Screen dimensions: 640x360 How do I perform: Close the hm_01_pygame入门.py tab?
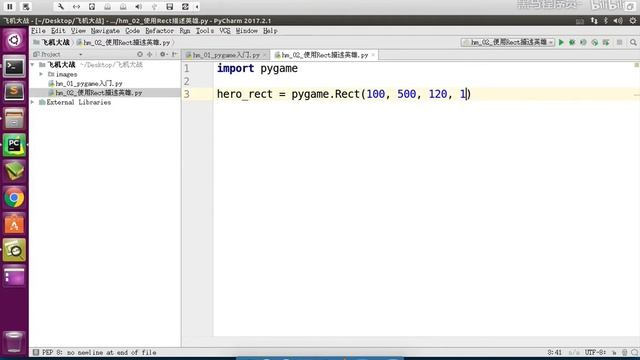tap(264, 55)
